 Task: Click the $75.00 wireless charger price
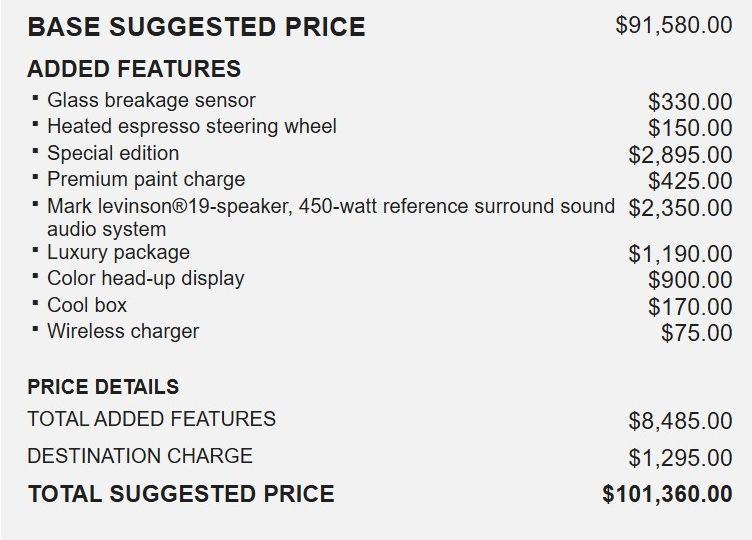point(696,333)
